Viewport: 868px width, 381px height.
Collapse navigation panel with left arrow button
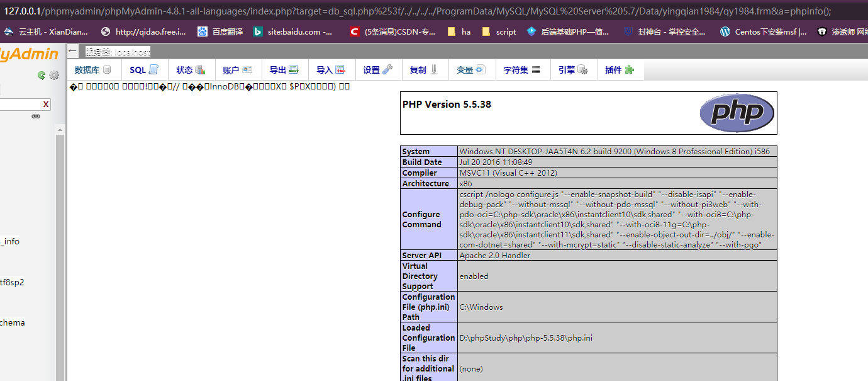pos(73,51)
